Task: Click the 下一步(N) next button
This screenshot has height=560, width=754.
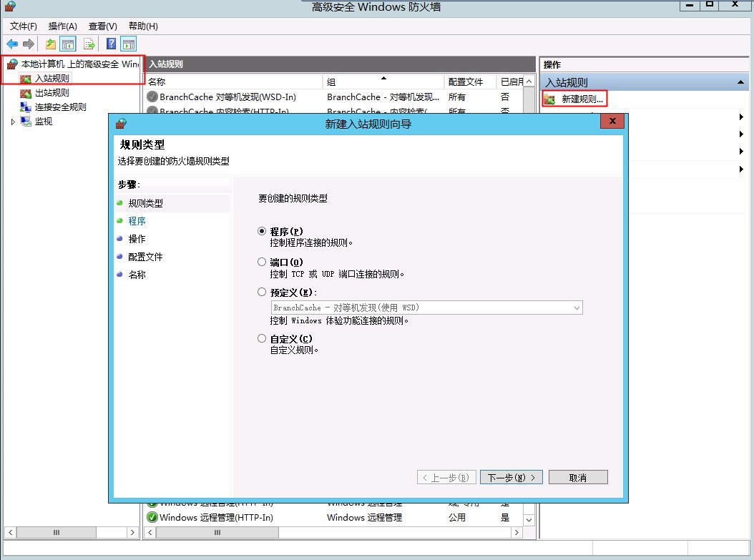Action: [511, 477]
